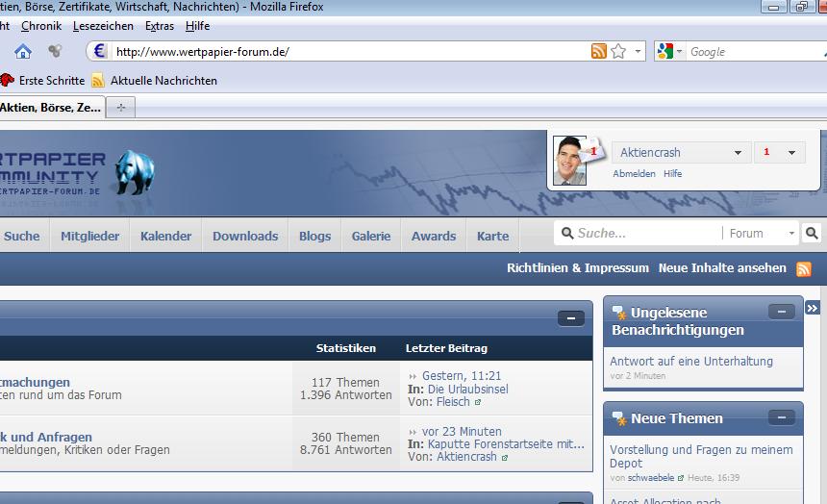Open the Downloads navigation tab
This screenshot has height=504, width=827.
[x=245, y=236]
